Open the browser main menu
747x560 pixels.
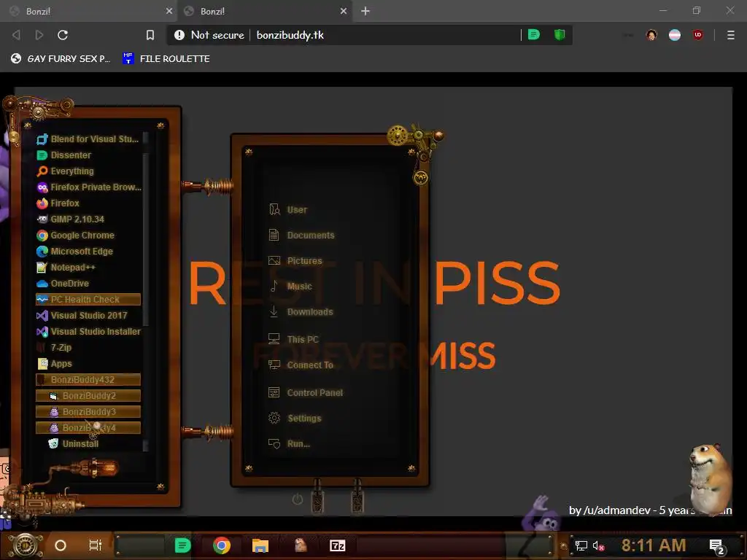point(730,35)
